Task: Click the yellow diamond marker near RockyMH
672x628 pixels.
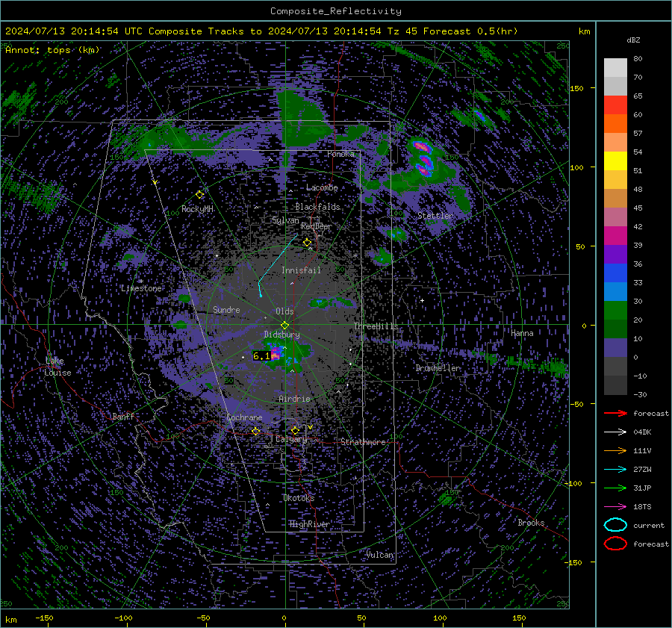Action: coord(199,195)
